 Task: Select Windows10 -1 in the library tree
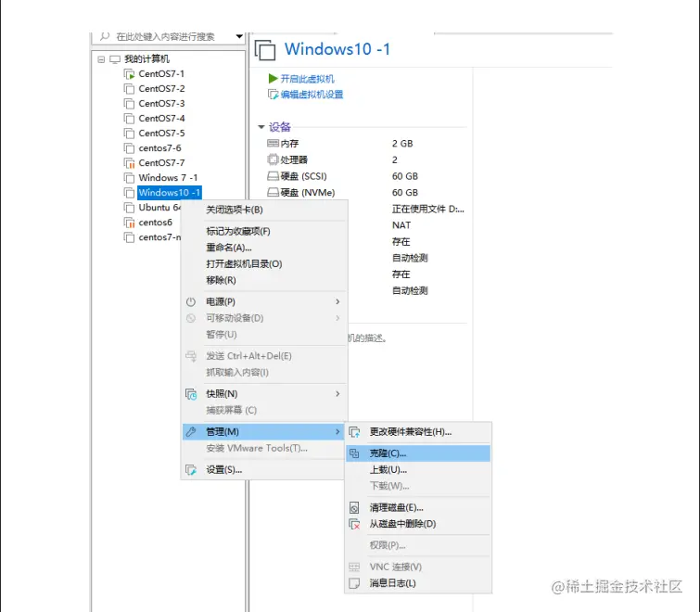(x=169, y=193)
